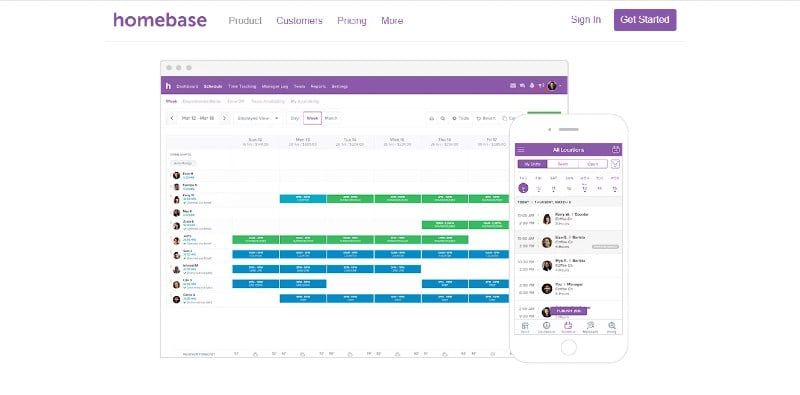Click the Thu 16 column header
Image resolution: width=800 pixels, height=395 pixels.
pyautogui.click(x=444, y=142)
